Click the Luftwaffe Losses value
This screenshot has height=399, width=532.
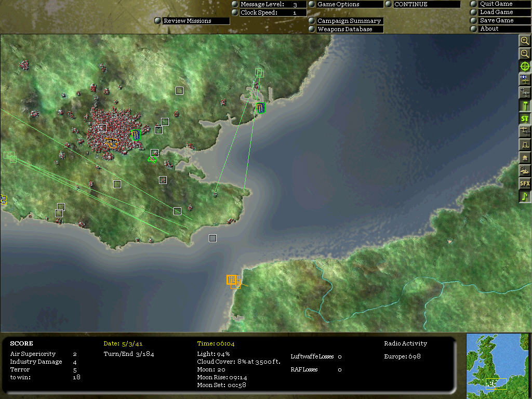tap(340, 356)
